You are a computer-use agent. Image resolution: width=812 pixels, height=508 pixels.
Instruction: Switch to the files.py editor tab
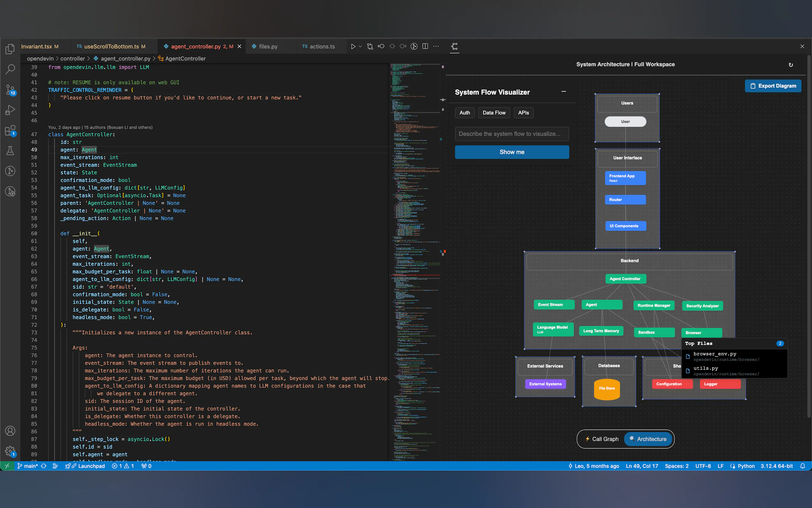(268, 46)
